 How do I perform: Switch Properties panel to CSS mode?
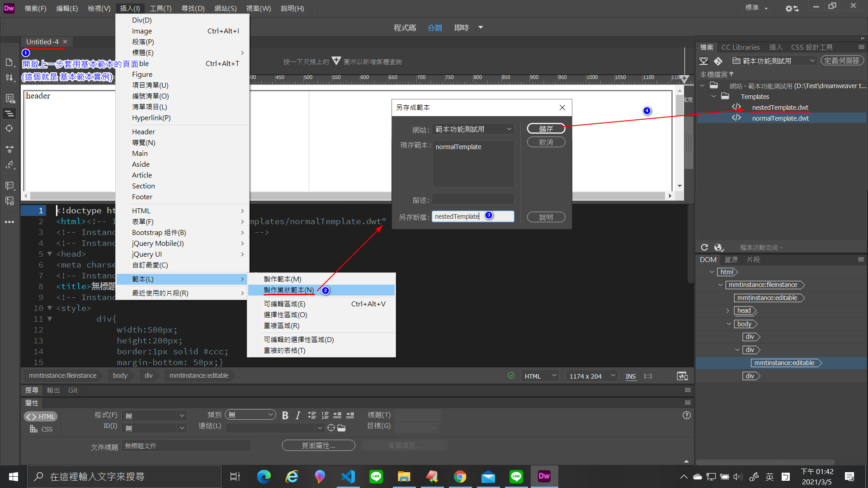click(40, 429)
